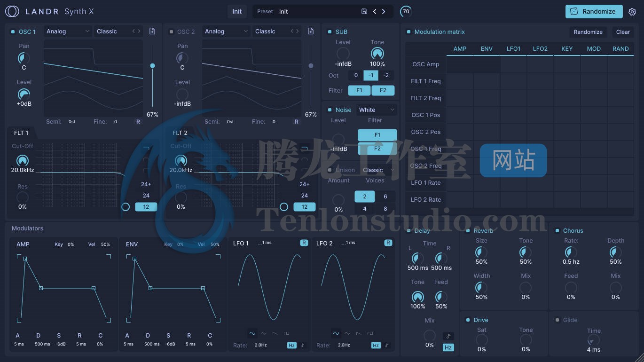Viewport: 644px width, 362px height.
Task: Go to the previous preset arrow
Action: pyautogui.click(x=375, y=11)
